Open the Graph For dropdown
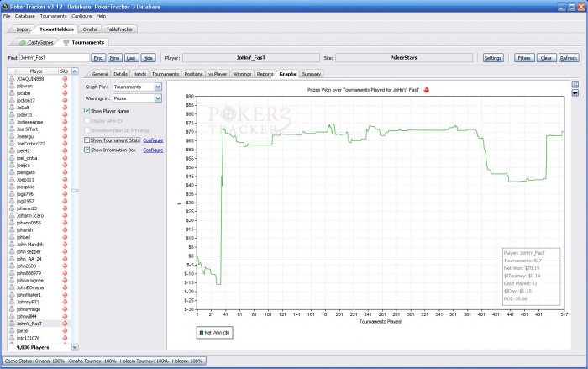This screenshot has width=588, height=369. tap(158, 87)
